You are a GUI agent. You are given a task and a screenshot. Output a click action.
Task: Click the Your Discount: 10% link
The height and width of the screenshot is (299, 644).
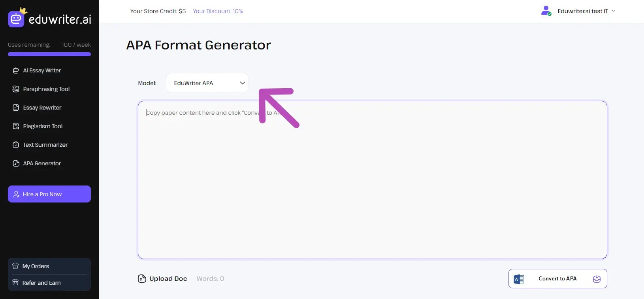[x=218, y=11]
